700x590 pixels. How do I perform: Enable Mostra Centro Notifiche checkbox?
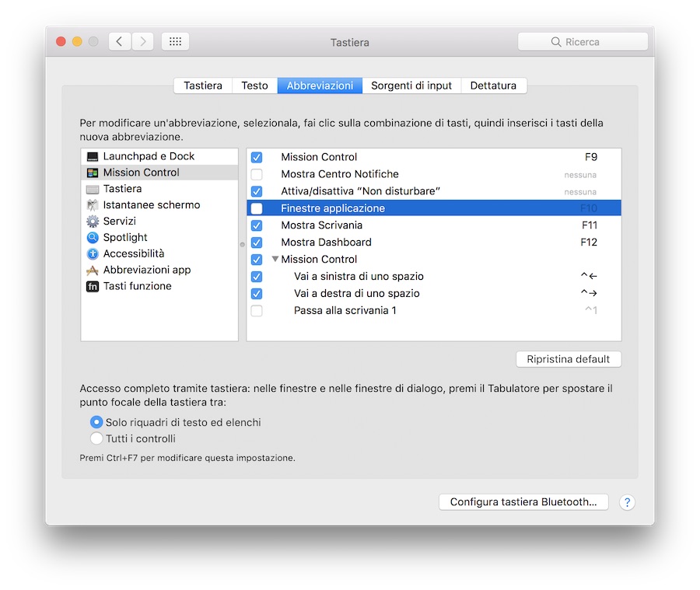click(257, 174)
